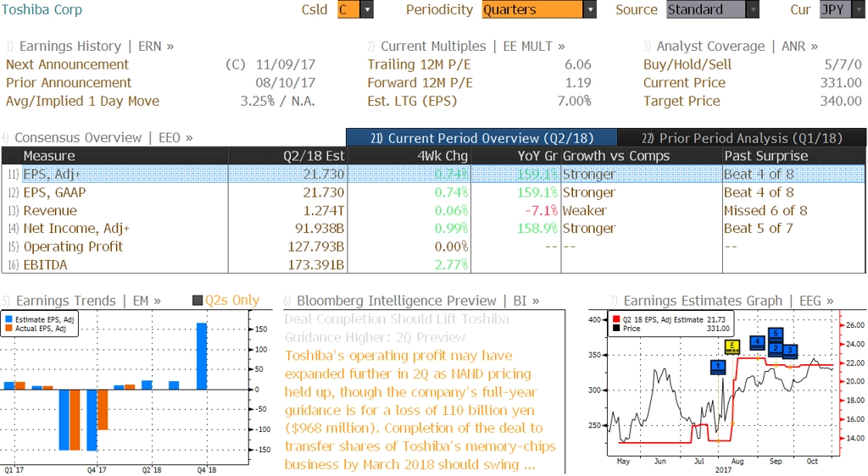Click the Forward 12M P/E value 1.19

point(578,83)
